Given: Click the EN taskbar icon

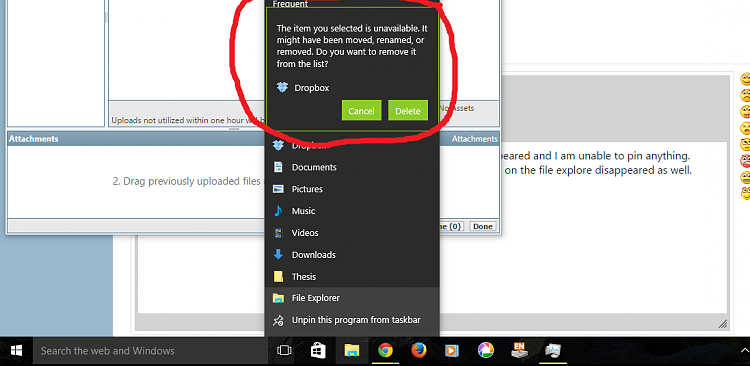Looking at the screenshot, I should pos(519,351).
